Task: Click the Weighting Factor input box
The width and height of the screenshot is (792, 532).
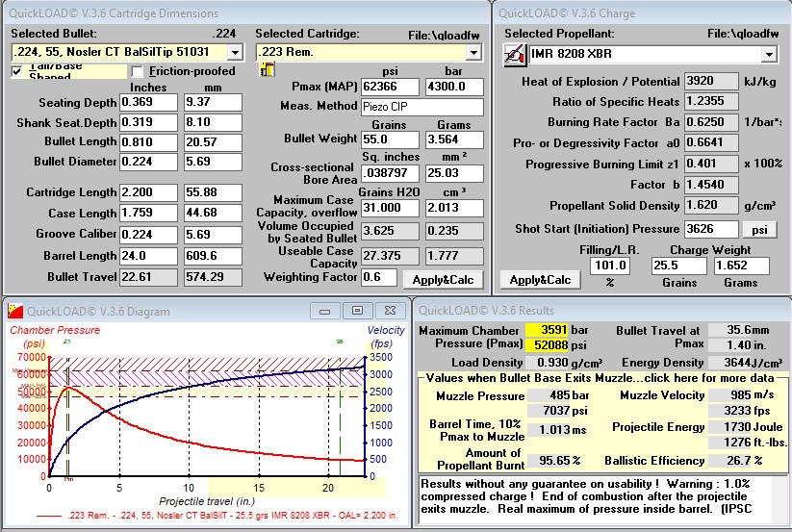Action: click(378, 277)
